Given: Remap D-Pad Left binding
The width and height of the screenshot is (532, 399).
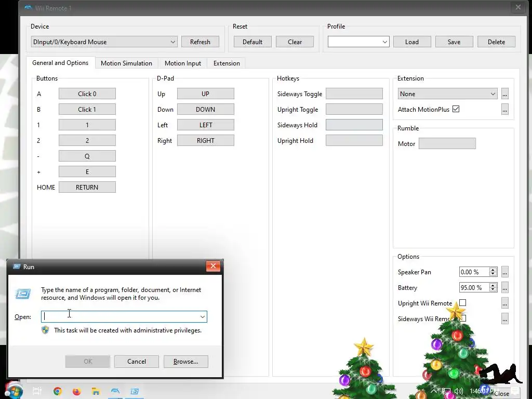Looking at the screenshot, I should 206,125.
